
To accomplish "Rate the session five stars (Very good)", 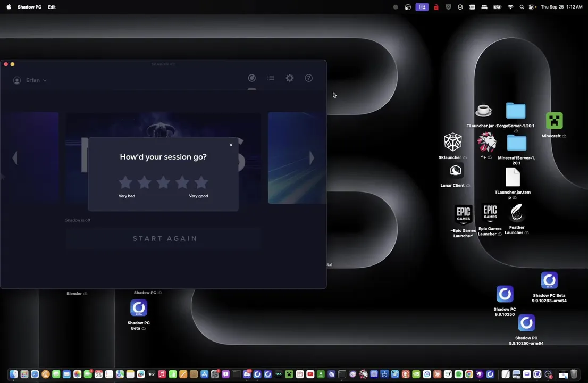I will [x=201, y=182].
